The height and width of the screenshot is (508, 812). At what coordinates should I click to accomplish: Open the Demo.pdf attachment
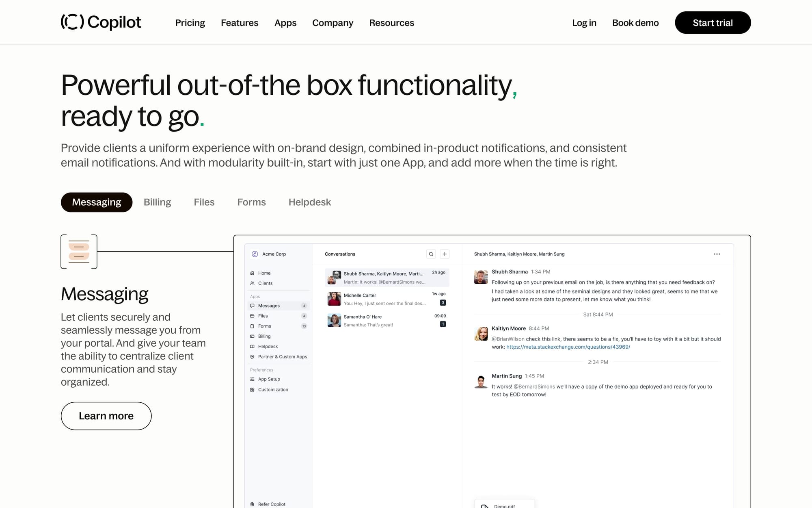[x=504, y=505]
